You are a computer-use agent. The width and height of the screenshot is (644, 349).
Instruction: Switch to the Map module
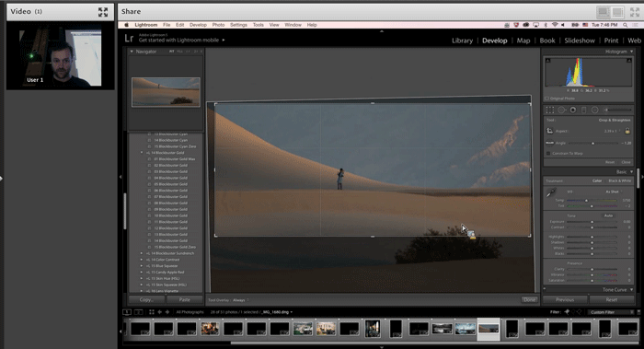click(x=523, y=41)
